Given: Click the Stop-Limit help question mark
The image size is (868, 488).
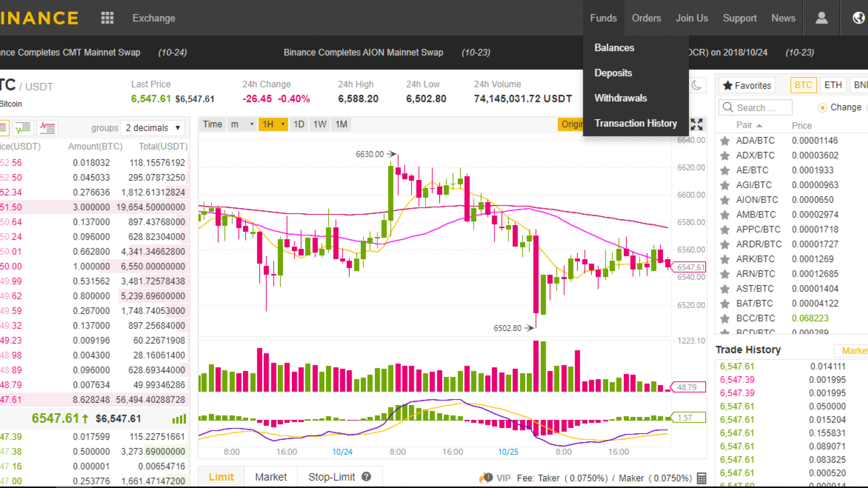Looking at the screenshot, I should click(366, 477).
